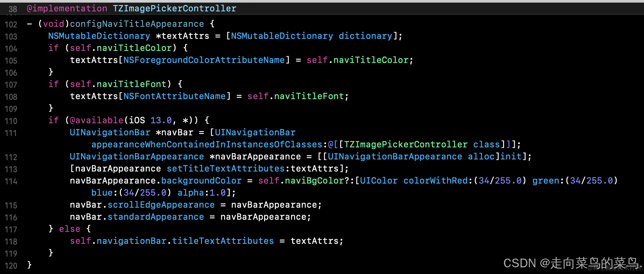Image resolution: width=644 pixels, height=274 pixels.
Task: Click line number 112 in the gutter
Action: pyautogui.click(x=11, y=157)
